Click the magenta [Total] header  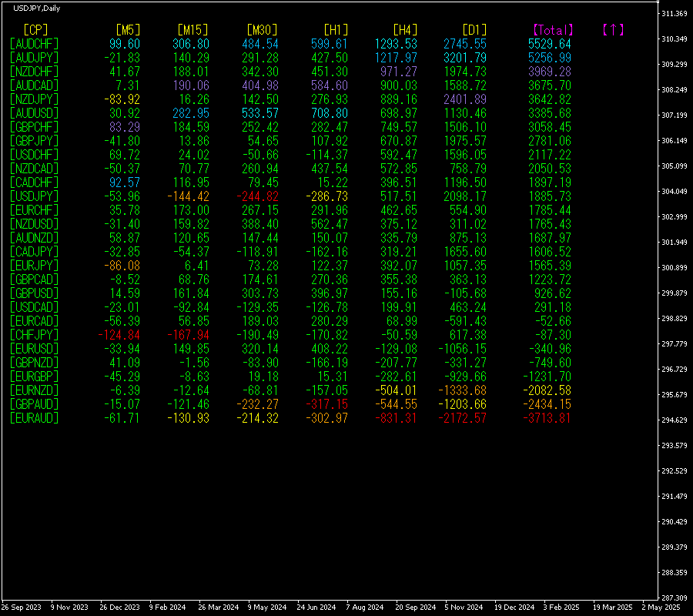point(553,30)
